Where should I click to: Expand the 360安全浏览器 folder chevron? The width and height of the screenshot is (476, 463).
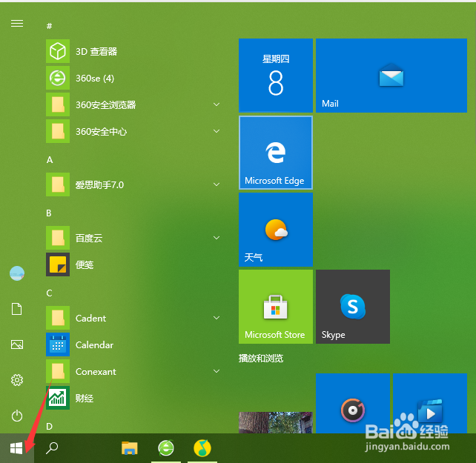(216, 104)
